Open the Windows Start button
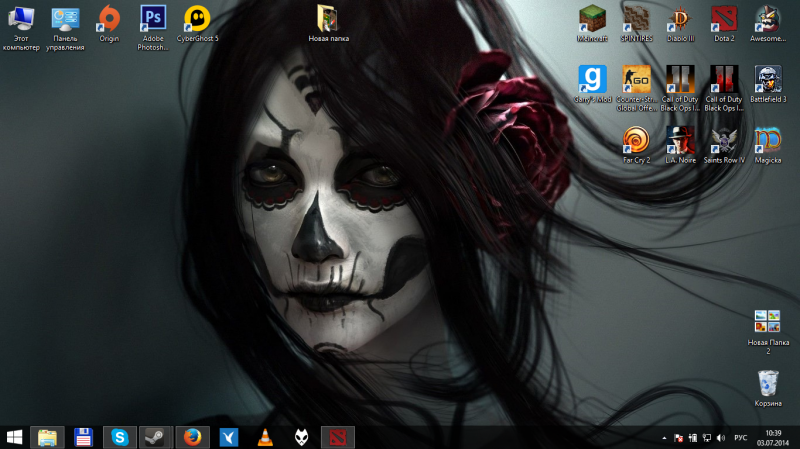 [x=14, y=437]
